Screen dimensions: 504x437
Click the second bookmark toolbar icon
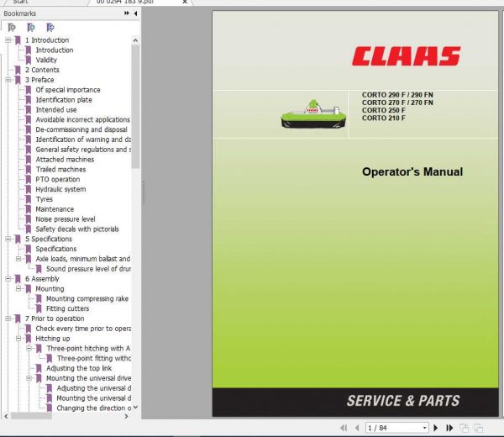31,28
